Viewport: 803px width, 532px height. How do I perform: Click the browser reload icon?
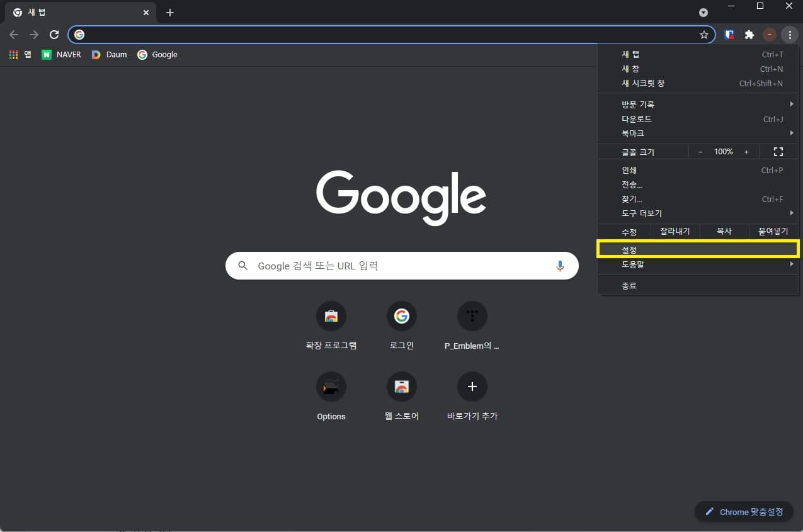point(54,35)
